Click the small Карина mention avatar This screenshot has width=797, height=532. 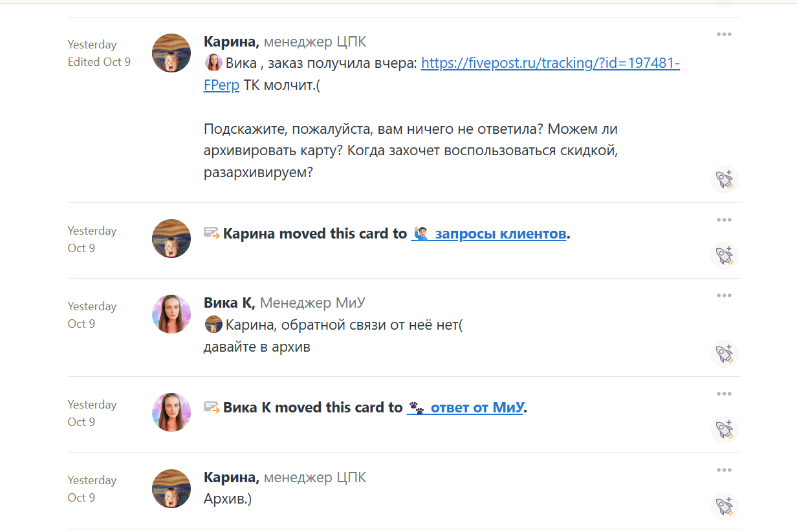[213, 325]
